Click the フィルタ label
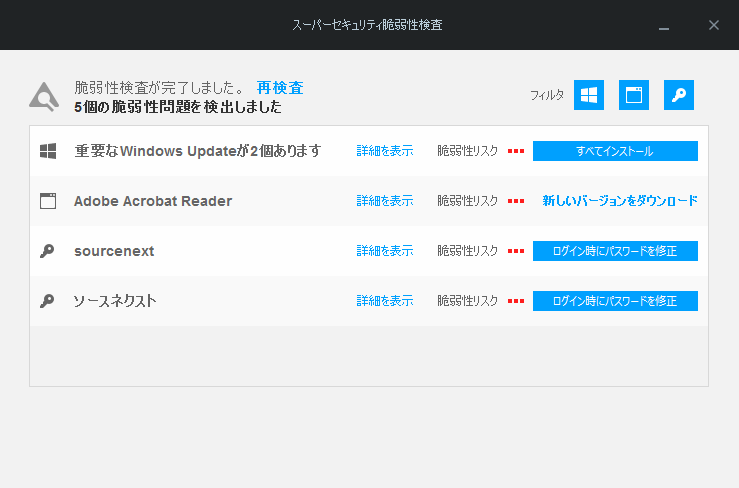The image size is (739, 488). coord(547,95)
